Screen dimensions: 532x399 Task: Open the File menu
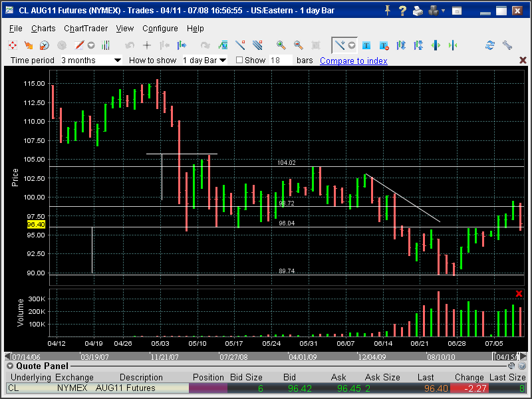tap(15, 29)
